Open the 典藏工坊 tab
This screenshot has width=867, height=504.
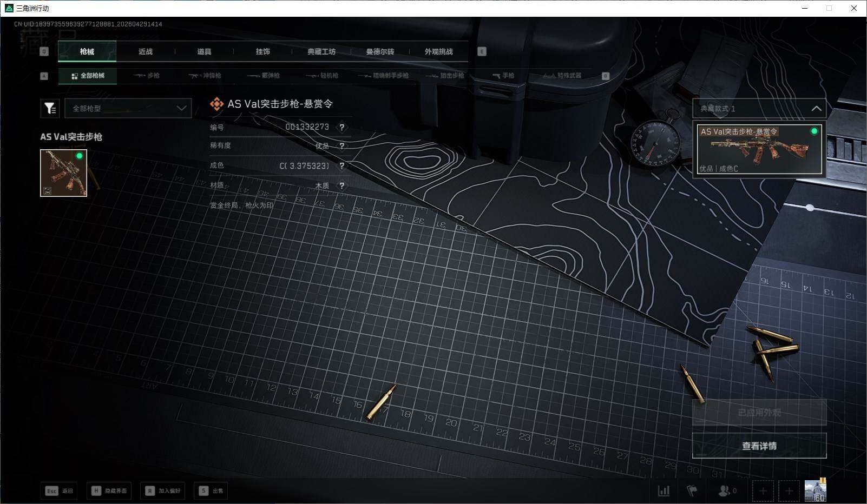click(x=321, y=51)
